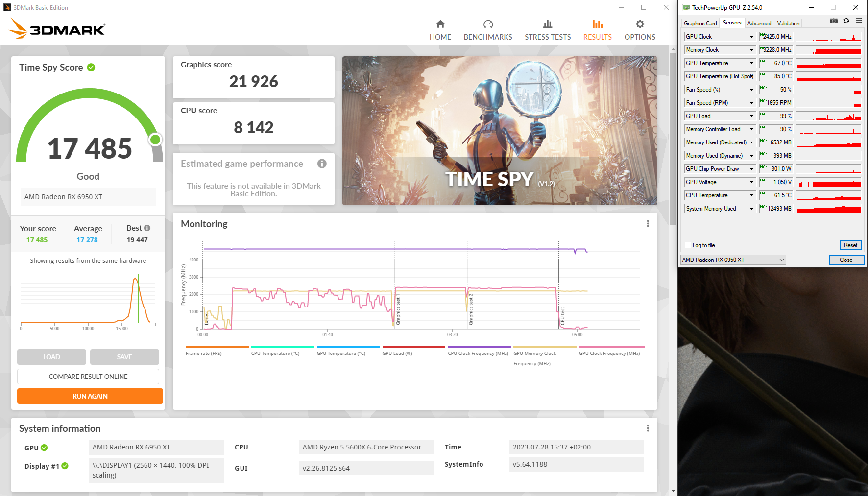Click the Close button in GPU-Z
This screenshot has width=868, height=496.
[x=846, y=260]
